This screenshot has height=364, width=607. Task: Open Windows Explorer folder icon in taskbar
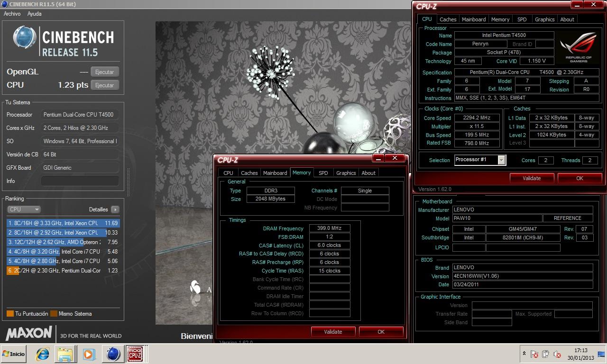[x=65, y=354]
